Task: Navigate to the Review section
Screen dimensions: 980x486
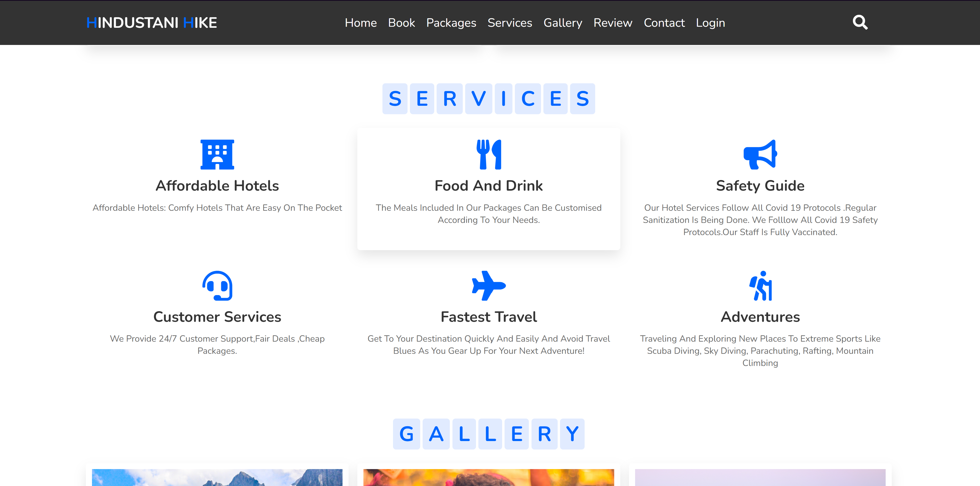Action: click(613, 23)
